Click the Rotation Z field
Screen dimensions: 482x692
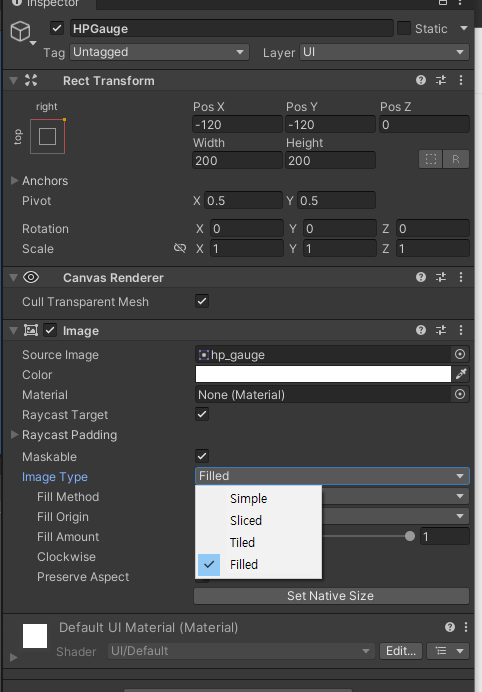click(x=432, y=229)
